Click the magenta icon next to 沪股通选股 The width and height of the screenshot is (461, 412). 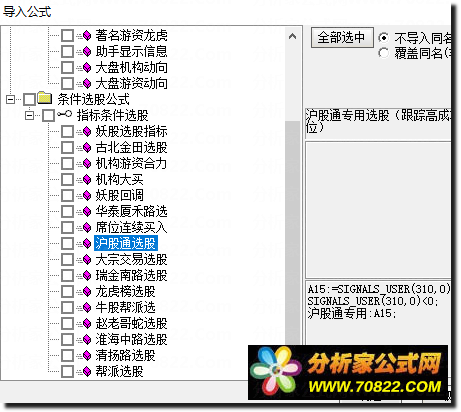click(x=87, y=244)
